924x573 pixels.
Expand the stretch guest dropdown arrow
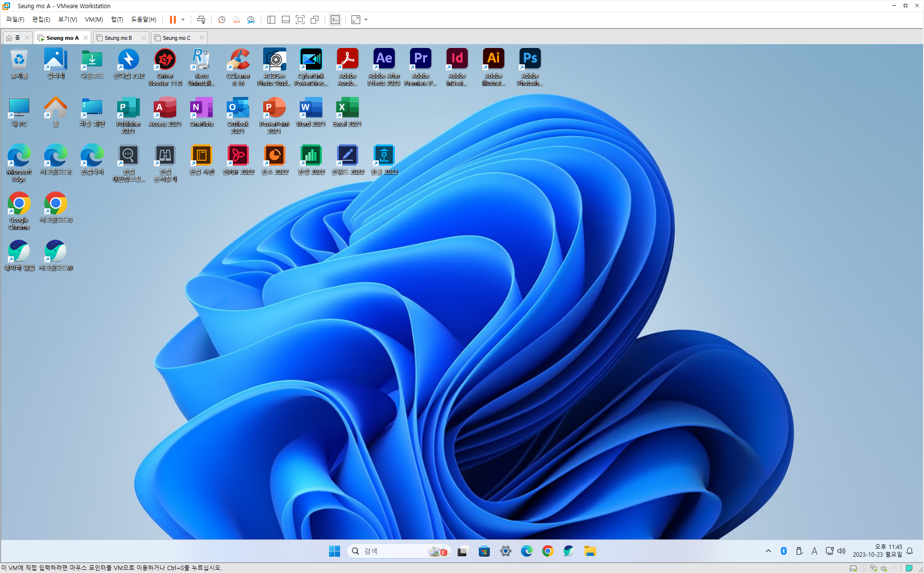click(366, 20)
